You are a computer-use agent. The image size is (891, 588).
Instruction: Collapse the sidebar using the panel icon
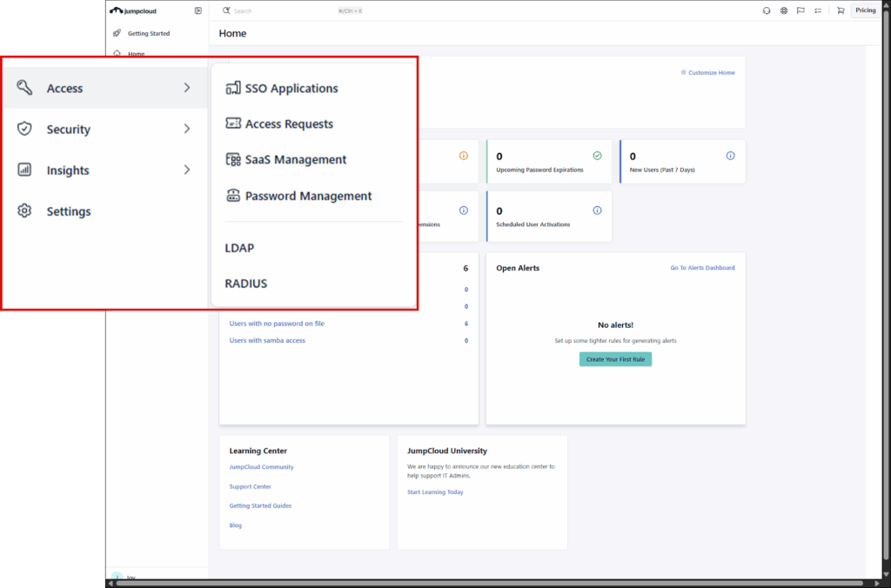[x=198, y=10]
